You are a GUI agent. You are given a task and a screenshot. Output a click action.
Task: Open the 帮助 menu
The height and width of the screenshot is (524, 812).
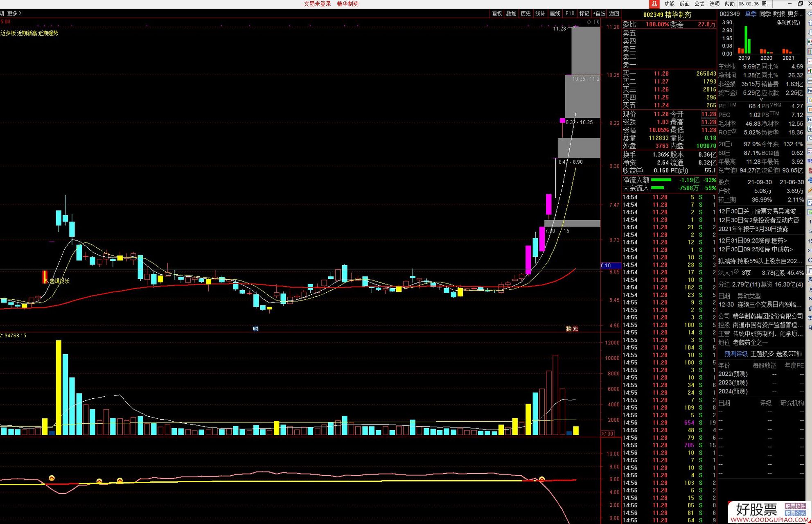tap(730, 4)
